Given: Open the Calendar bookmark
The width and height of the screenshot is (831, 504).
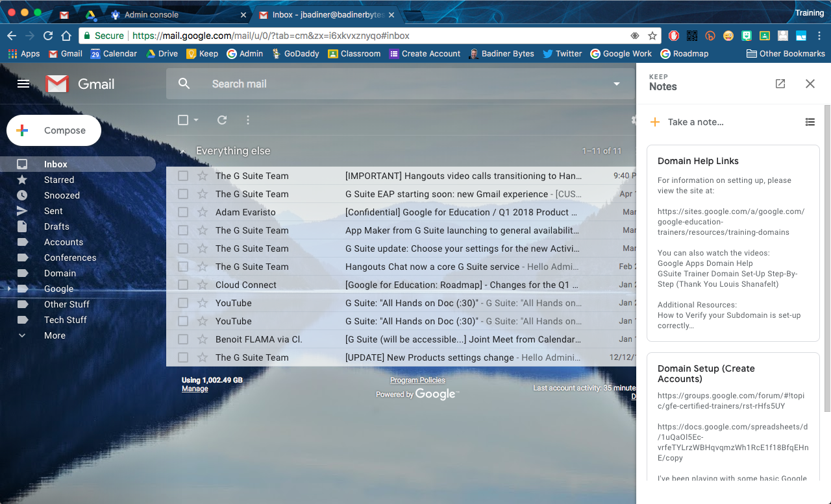Looking at the screenshot, I should click(114, 54).
